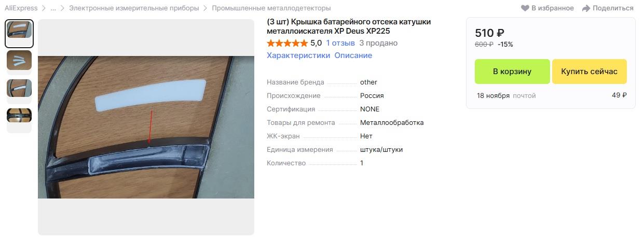Switch to the Характеристики tab
Viewport: 644px width, 241px height.
point(298,55)
